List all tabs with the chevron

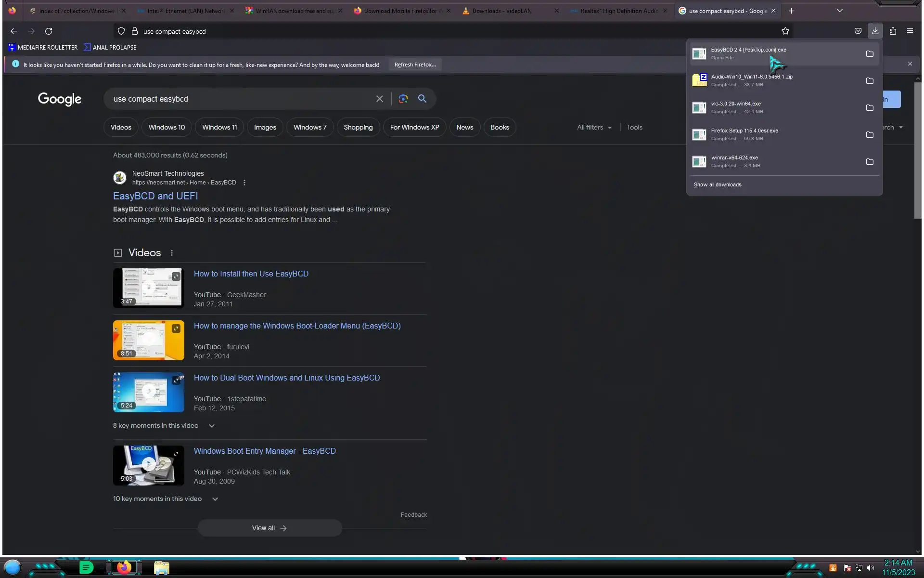pos(839,11)
